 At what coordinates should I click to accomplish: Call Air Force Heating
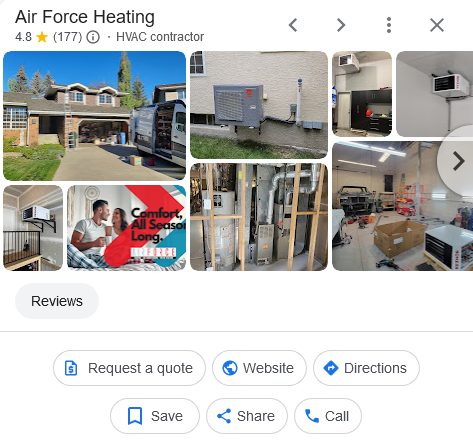pyautogui.click(x=328, y=416)
